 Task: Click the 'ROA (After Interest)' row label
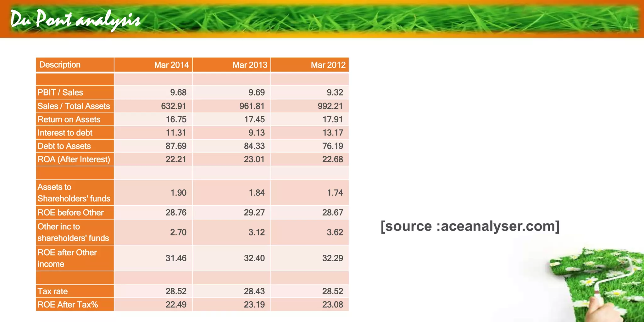74,159
